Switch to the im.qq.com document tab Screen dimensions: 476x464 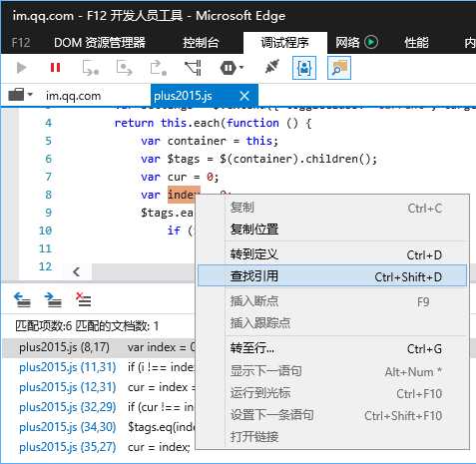point(73,96)
